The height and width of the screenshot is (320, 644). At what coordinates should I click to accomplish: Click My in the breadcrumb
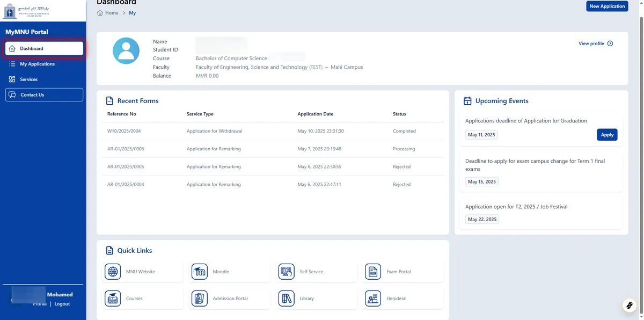coord(132,13)
